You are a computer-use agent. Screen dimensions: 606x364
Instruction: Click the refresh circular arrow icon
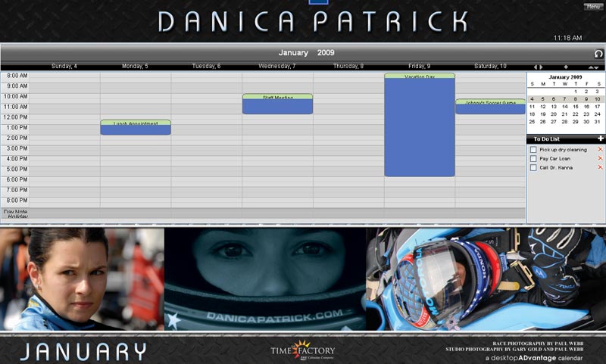pos(598,54)
